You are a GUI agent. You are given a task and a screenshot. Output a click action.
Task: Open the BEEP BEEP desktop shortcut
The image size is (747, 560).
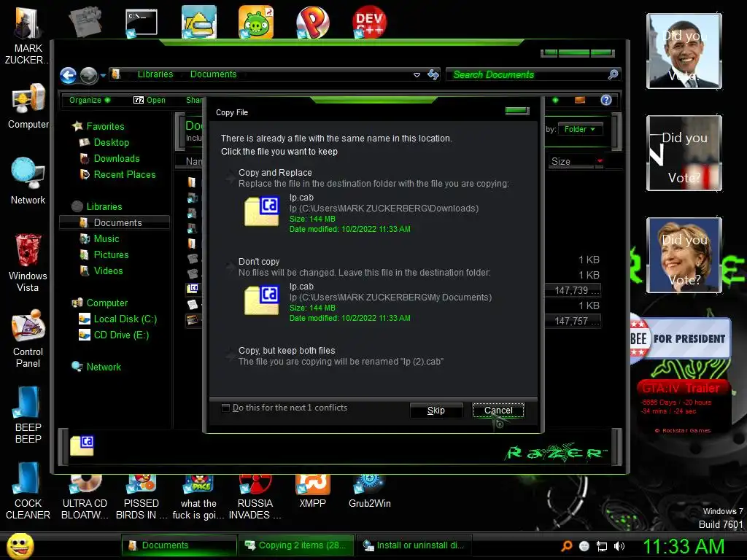pos(28,415)
